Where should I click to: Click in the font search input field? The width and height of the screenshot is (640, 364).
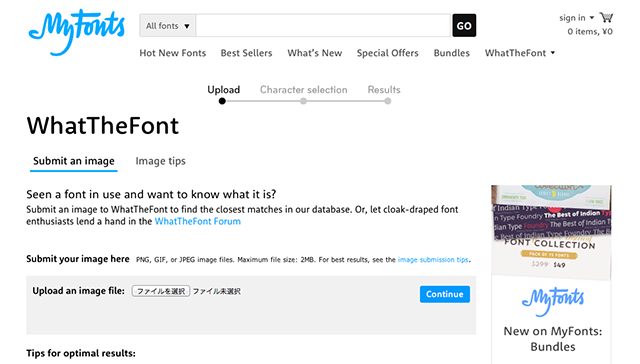tap(323, 26)
